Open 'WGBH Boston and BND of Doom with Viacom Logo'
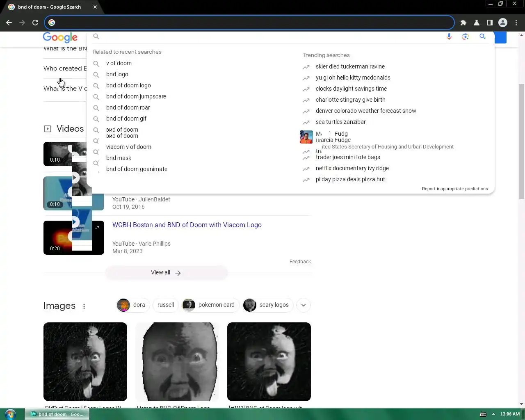Image resolution: width=525 pixels, height=420 pixels. click(x=187, y=225)
